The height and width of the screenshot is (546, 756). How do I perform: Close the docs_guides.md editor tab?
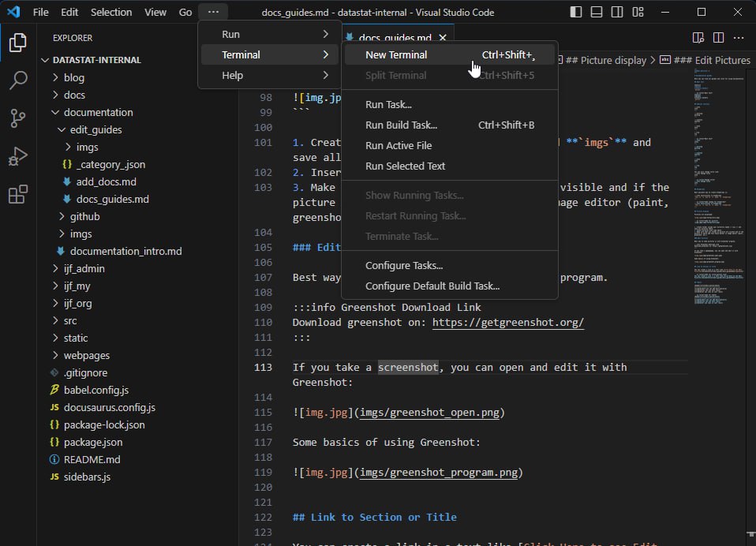443,38
